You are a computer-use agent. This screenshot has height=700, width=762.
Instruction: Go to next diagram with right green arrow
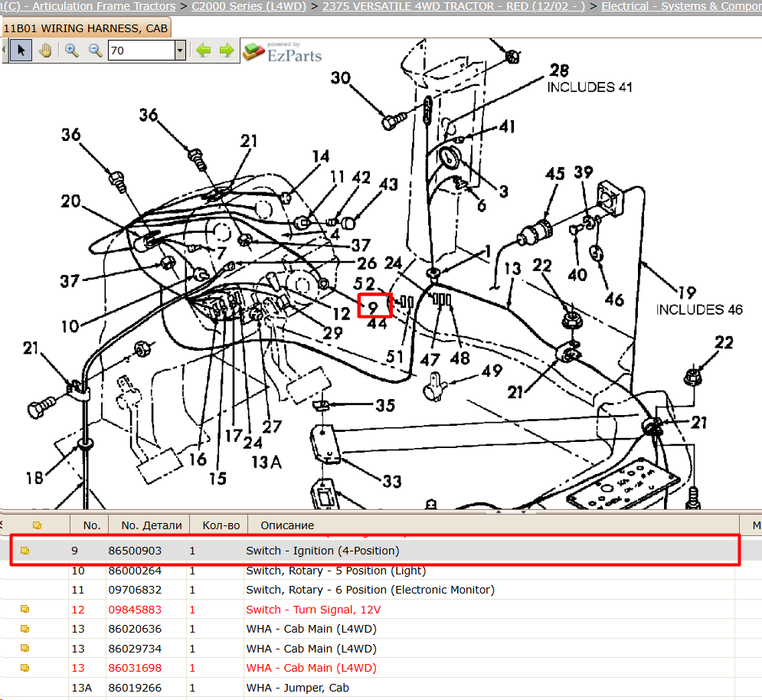(x=227, y=50)
